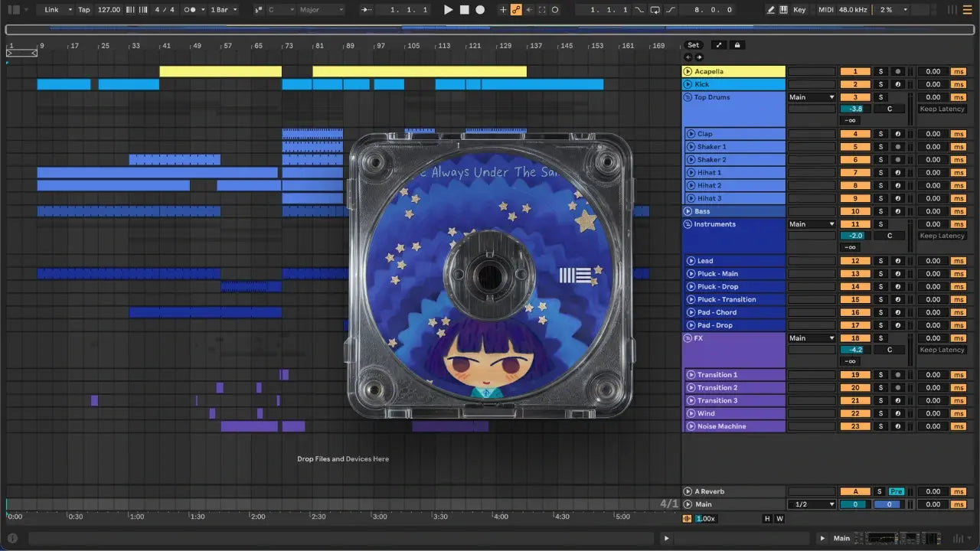Toggle the Punch-Out switch
The image size is (980, 551).
[x=671, y=10]
